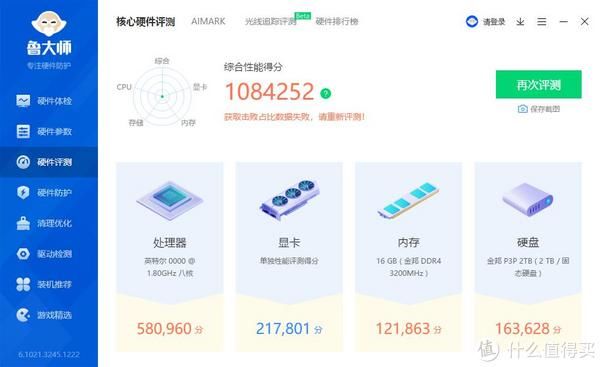
Task: Click the green question mark beside score
Action: pos(326,93)
